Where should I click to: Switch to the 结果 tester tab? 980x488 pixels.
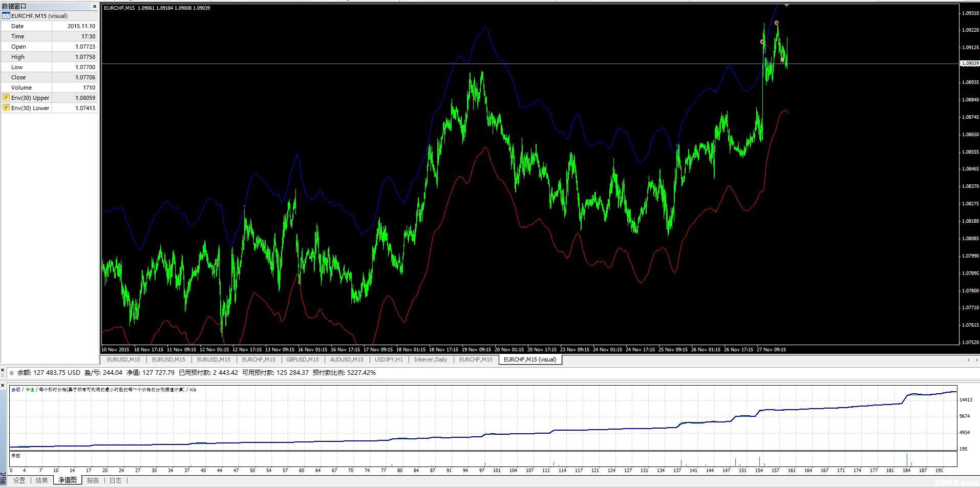coord(42,480)
